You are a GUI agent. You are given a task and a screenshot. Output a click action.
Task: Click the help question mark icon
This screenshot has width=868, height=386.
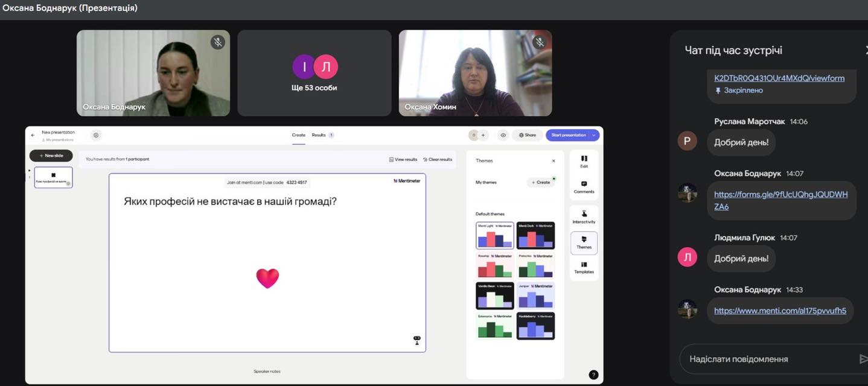coord(593,375)
